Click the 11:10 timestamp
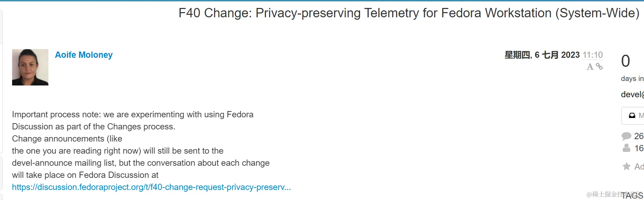The height and width of the screenshot is (200, 644). (592, 55)
